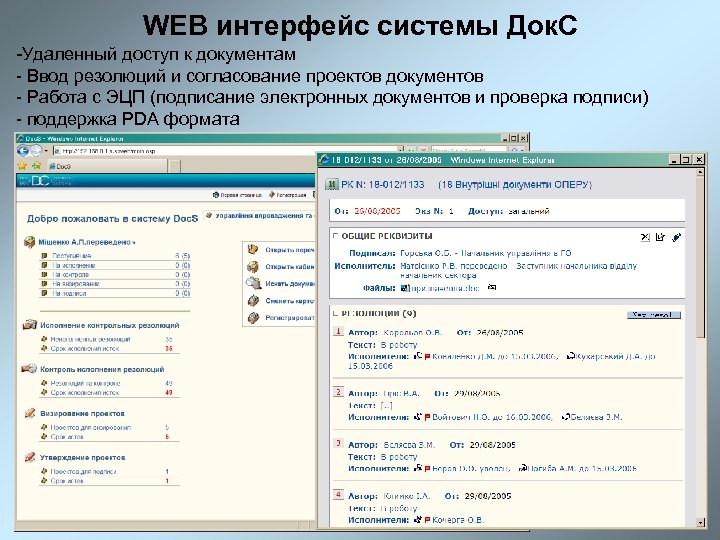Click the crossed-box icon in ОБЩИЕ РЕКВИЗИТЫ header
Screen dimensions: 720x540
coord(645,237)
